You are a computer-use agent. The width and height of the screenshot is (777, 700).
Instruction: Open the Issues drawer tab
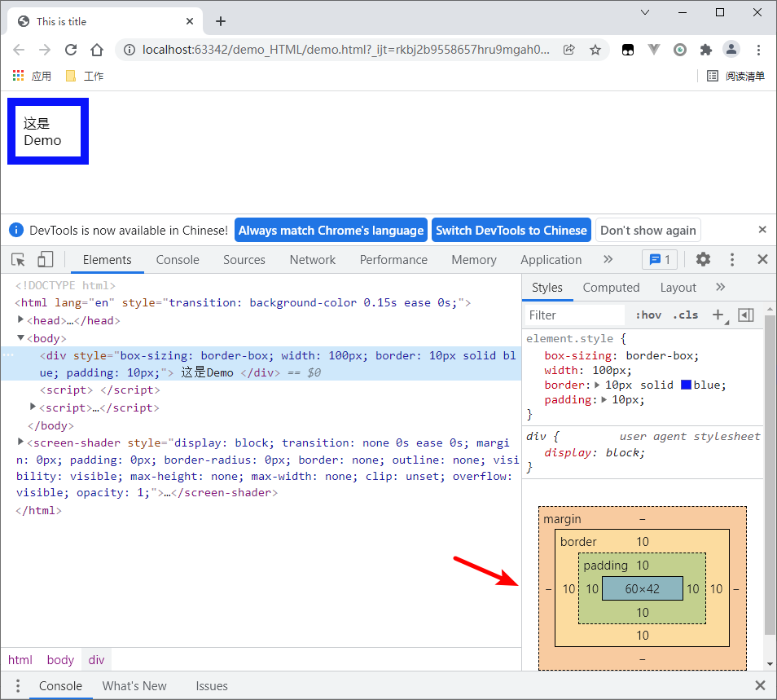tap(212, 686)
